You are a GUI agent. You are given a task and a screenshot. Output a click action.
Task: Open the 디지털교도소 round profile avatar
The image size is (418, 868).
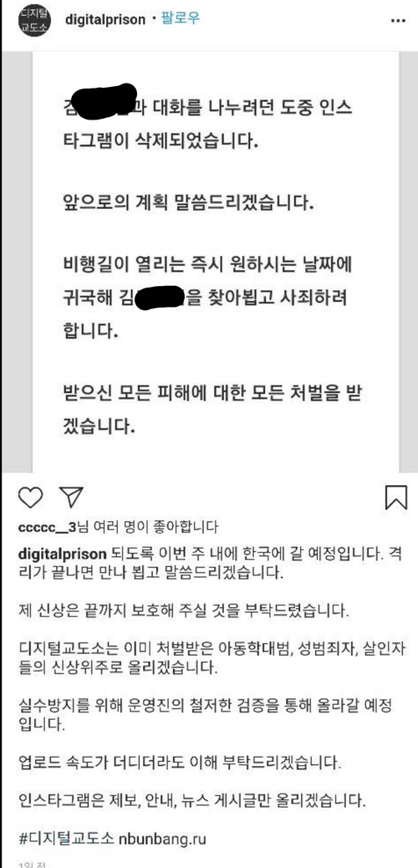34,20
